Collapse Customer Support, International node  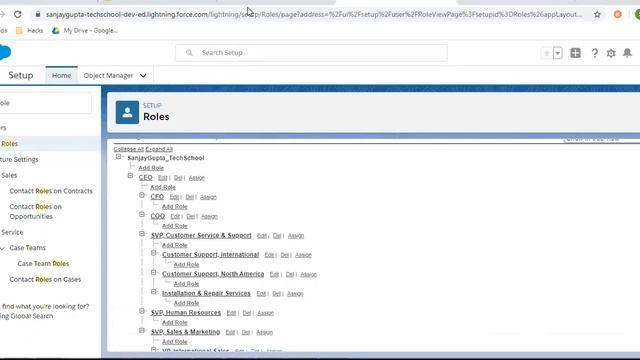click(x=154, y=253)
